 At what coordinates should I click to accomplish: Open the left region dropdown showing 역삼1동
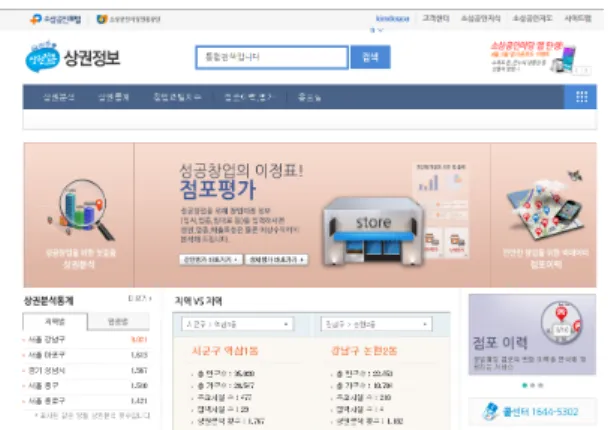[x=237, y=324]
